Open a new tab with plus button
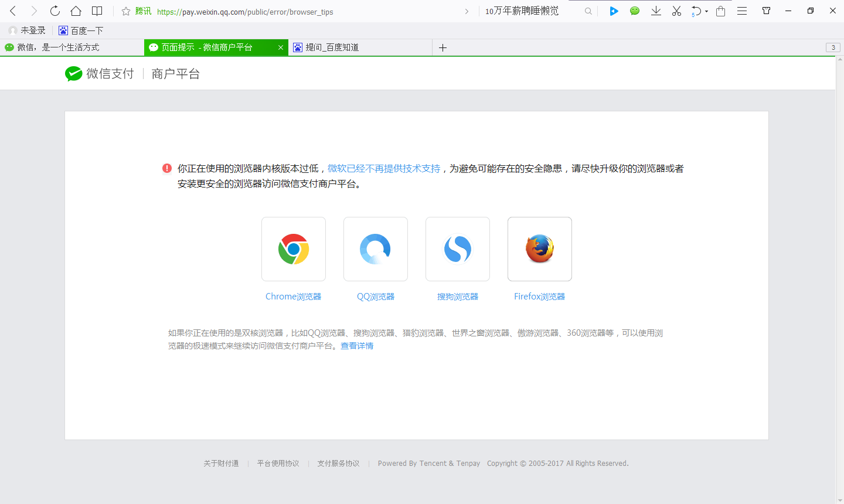 coord(443,47)
